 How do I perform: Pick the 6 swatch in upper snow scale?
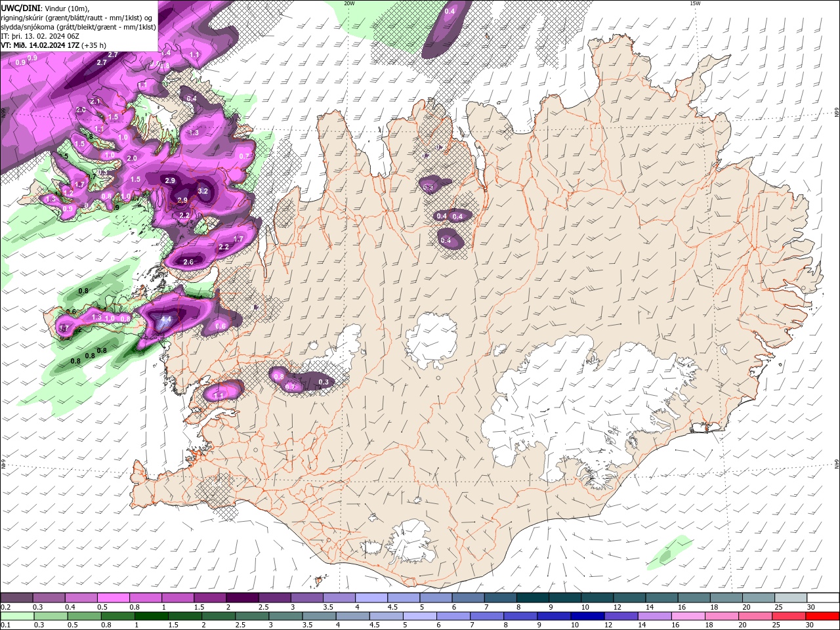pyautogui.click(x=468, y=598)
